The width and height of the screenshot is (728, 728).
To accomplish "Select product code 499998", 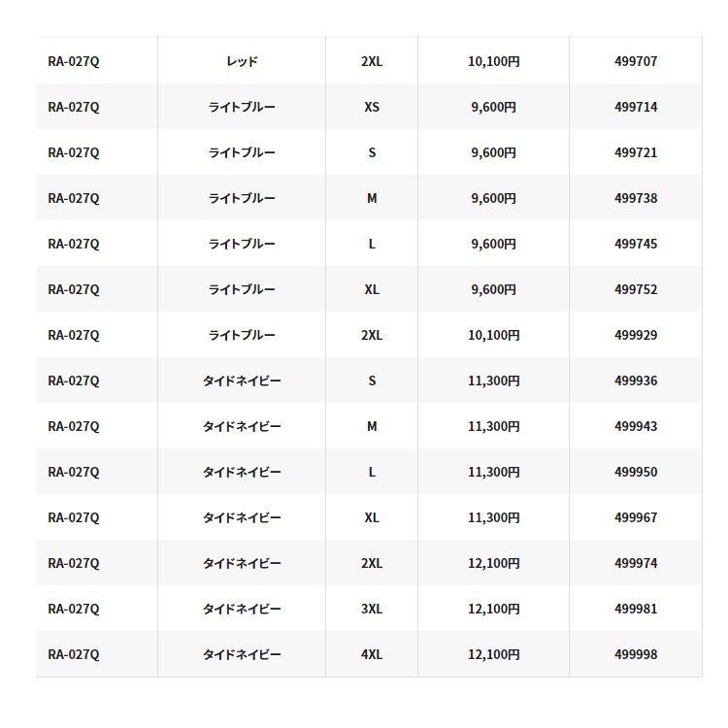I will tap(636, 654).
